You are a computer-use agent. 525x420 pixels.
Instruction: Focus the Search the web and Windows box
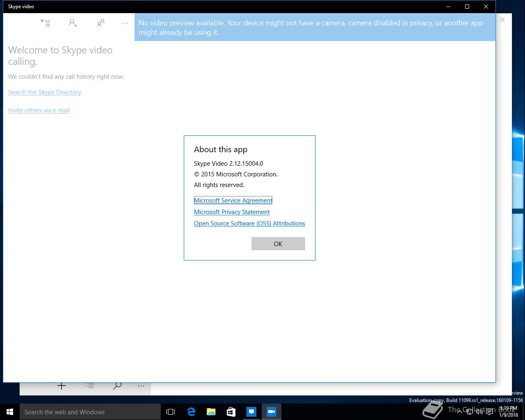[90, 412]
